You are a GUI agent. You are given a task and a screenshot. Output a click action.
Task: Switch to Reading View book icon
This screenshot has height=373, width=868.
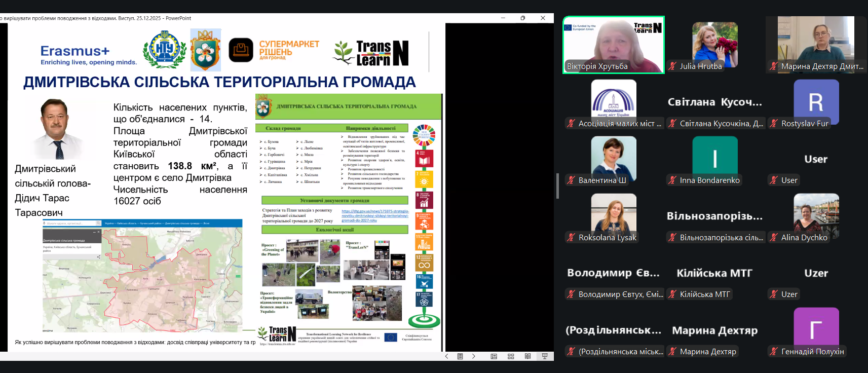click(x=527, y=356)
